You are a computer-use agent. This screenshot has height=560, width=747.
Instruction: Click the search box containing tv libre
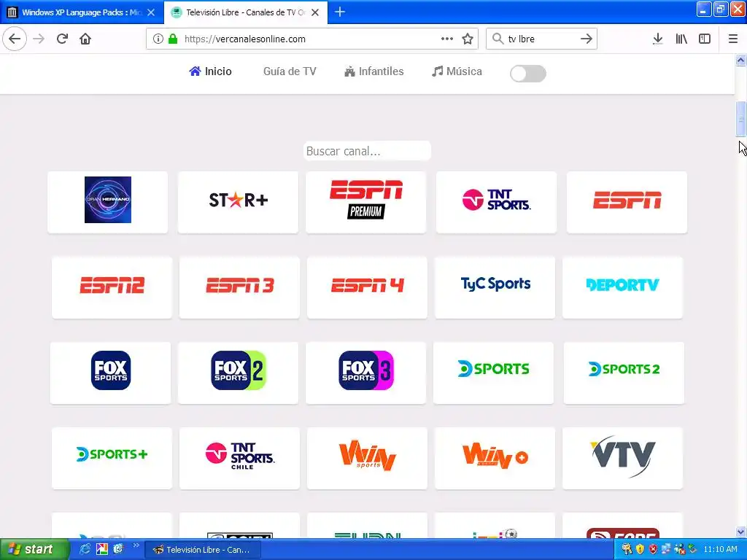(541, 39)
